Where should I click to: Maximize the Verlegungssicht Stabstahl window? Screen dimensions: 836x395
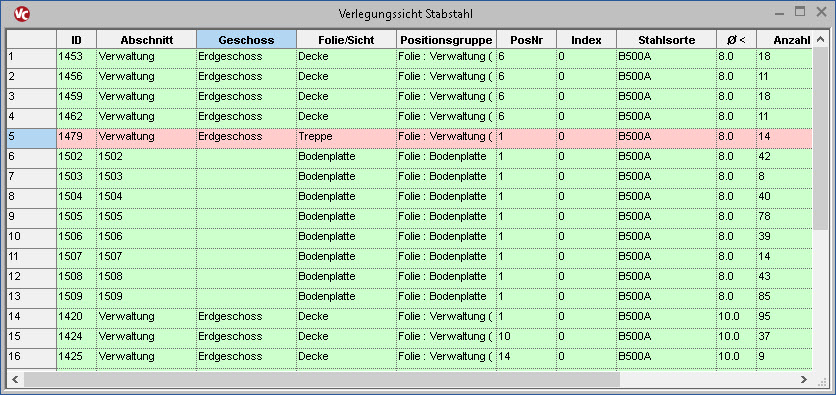coord(800,12)
